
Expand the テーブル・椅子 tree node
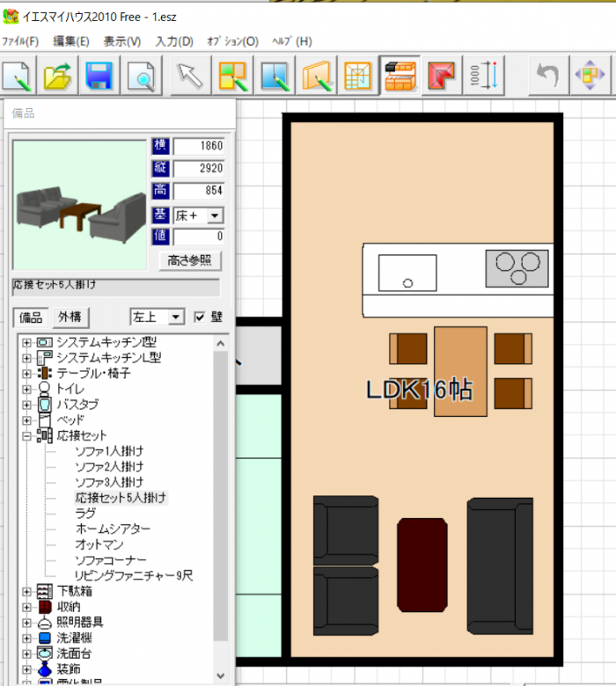[x=26, y=374]
